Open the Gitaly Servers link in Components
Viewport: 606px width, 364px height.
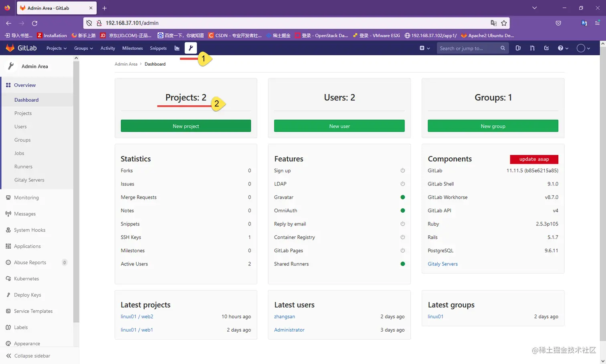tap(442, 264)
